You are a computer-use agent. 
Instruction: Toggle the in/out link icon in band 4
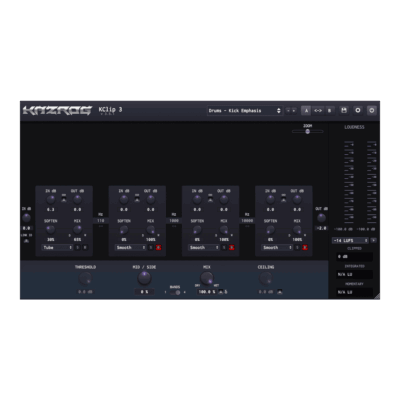[x=283, y=199]
